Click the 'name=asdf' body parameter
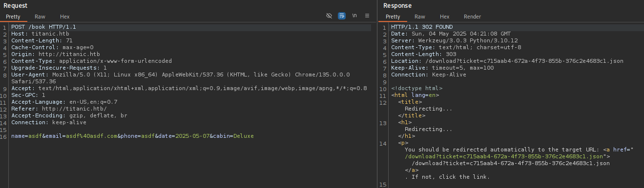The width and height of the screenshot is (644, 188). click(26, 136)
